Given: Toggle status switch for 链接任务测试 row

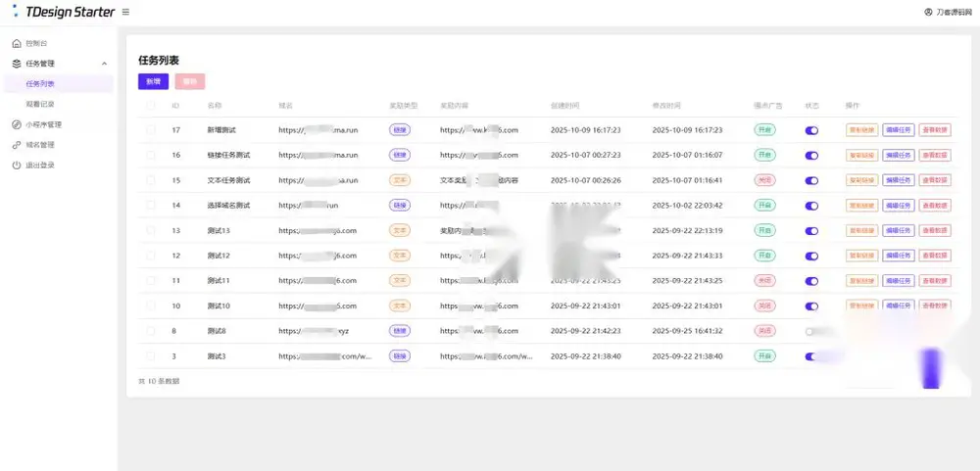Looking at the screenshot, I should 811,156.
